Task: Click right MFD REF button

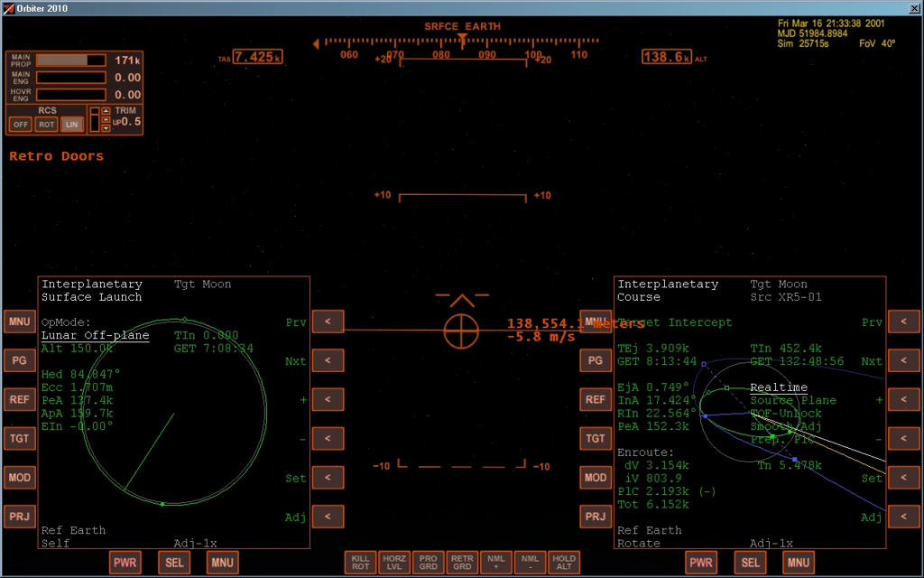Action: click(596, 399)
